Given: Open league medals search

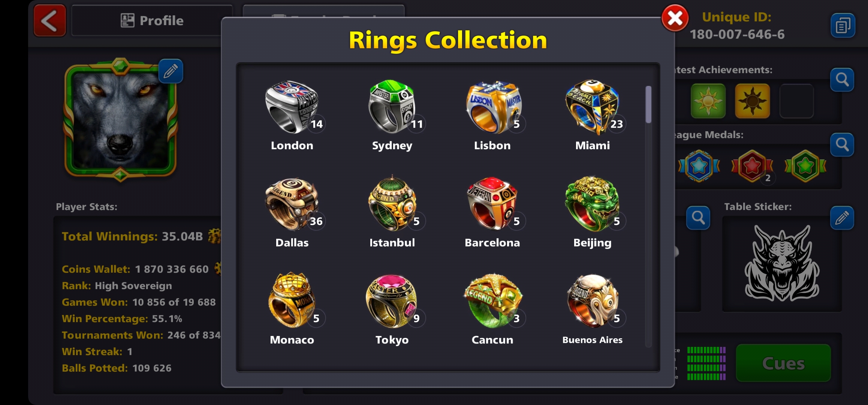Looking at the screenshot, I should [842, 145].
